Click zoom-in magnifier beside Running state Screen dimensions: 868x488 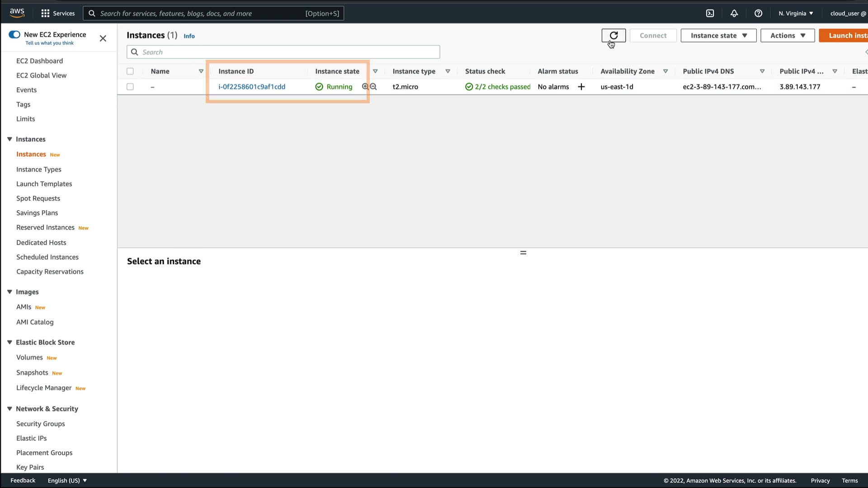point(365,86)
